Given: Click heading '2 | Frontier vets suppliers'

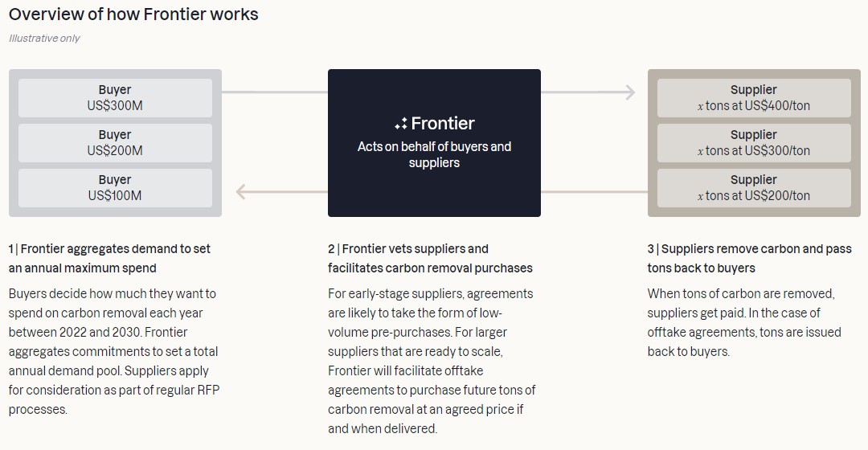Looking at the screenshot, I should click(x=430, y=259).
